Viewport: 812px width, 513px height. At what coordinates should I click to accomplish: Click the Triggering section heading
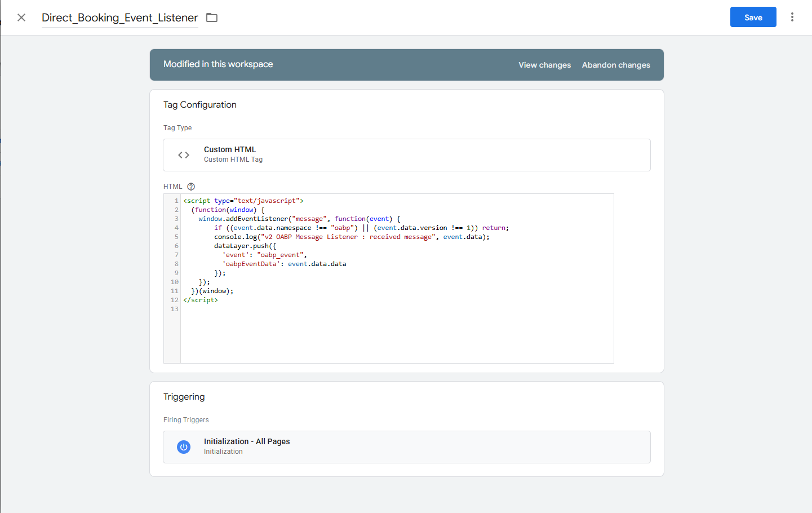click(184, 397)
